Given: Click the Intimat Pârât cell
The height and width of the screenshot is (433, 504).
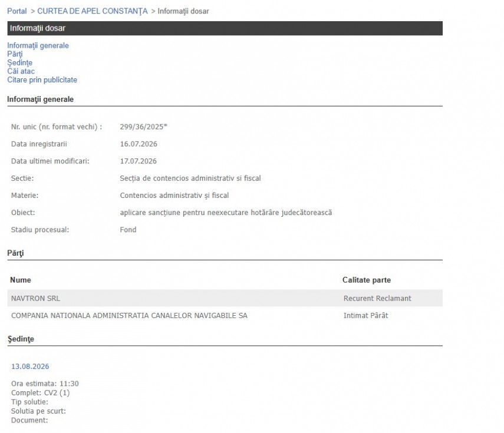Looking at the screenshot, I should [x=366, y=316].
